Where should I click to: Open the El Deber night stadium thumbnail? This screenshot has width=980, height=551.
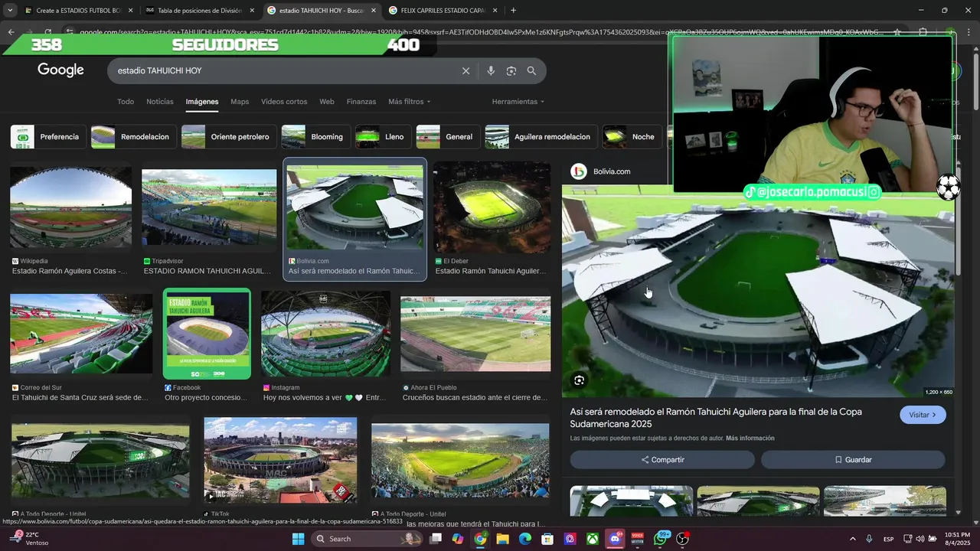(x=492, y=207)
